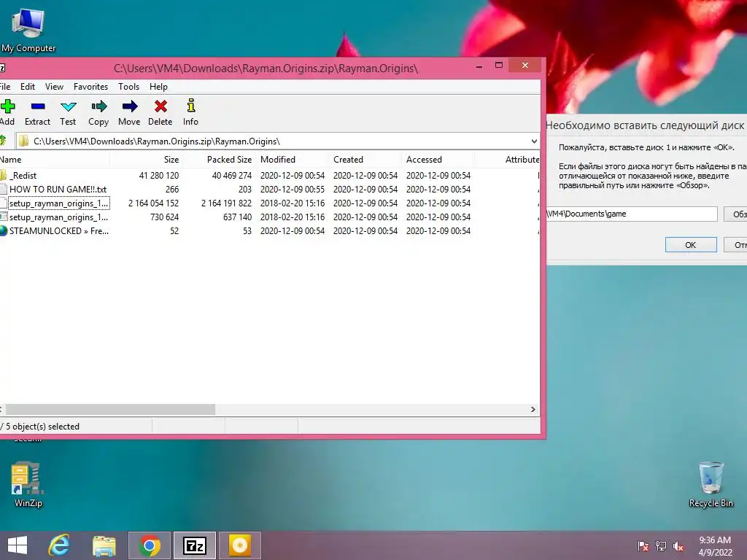This screenshot has height=560, width=747.
Task: Click the Обзор browse button in dialog
Action: tap(735, 214)
